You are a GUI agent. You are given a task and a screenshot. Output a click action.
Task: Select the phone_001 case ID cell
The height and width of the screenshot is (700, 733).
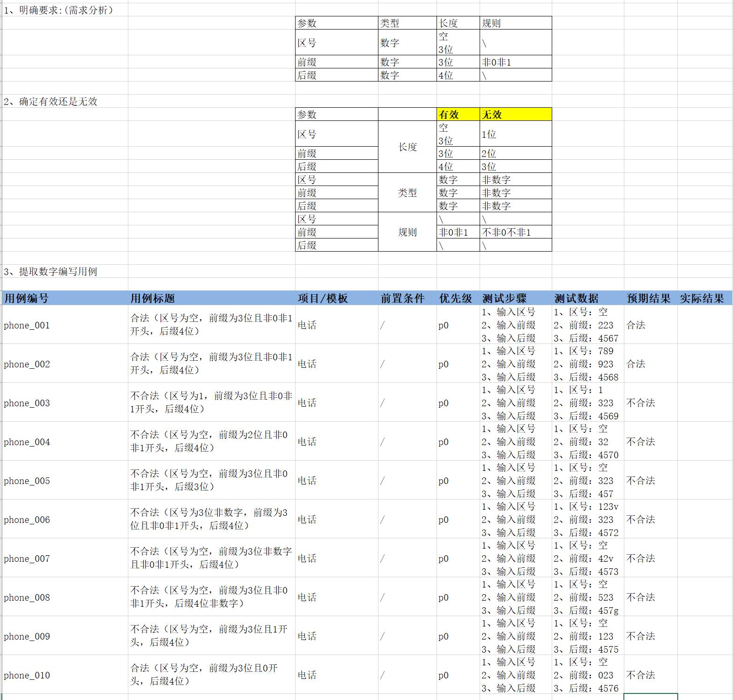(65, 325)
